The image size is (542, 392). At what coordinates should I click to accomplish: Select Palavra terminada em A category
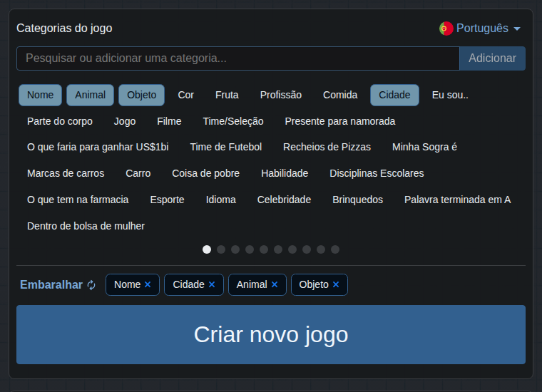coord(457,200)
